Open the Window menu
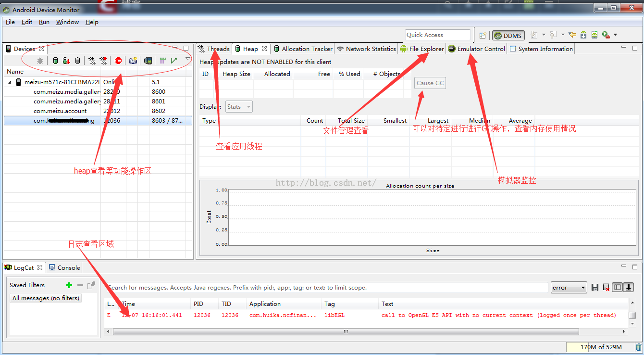This screenshot has width=644, height=355. 67,22
